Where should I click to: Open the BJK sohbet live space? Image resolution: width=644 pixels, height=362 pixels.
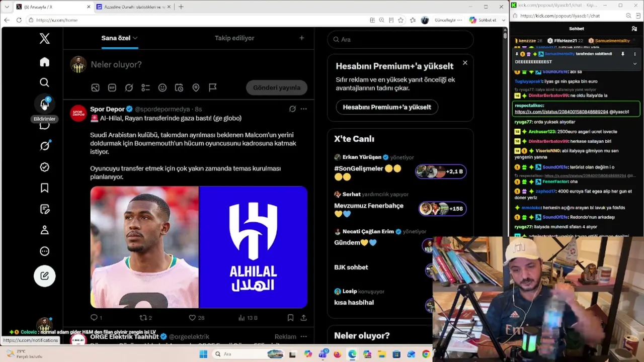click(351, 267)
